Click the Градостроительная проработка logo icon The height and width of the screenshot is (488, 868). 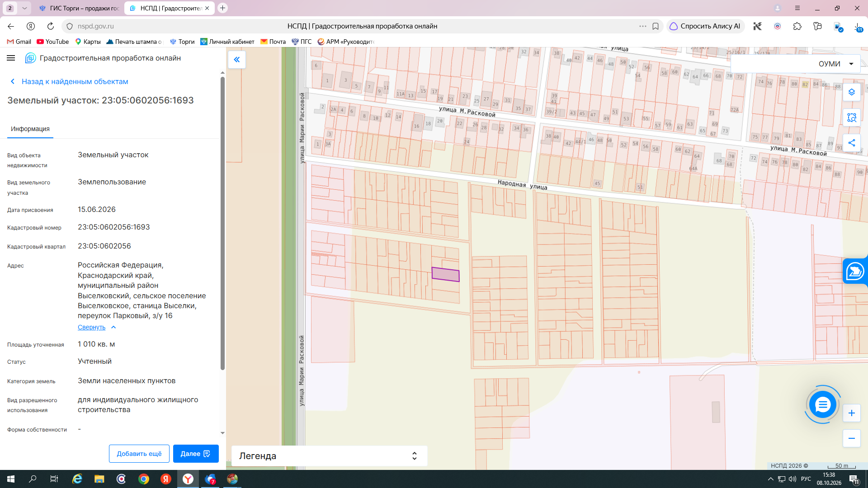pyautogui.click(x=30, y=58)
